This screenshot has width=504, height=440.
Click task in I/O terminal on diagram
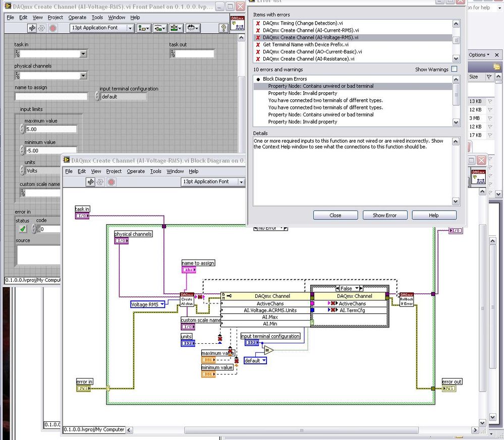click(x=82, y=216)
